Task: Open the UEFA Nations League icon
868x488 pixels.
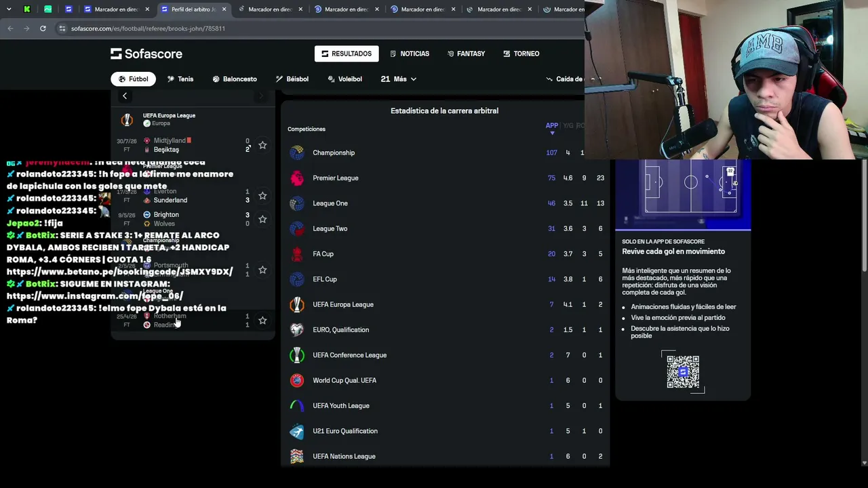Action: point(297,456)
